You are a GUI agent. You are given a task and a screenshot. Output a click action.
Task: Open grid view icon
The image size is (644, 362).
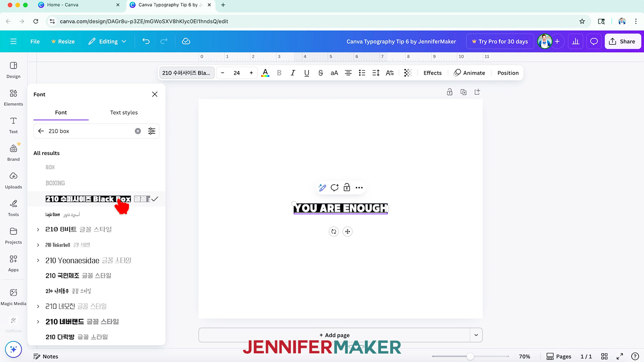[x=605, y=356]
